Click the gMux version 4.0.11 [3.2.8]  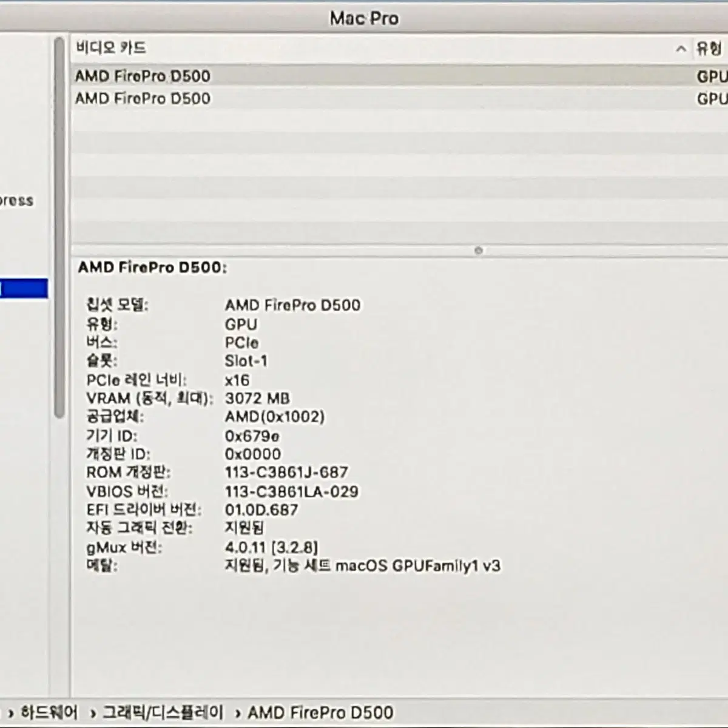[271, 547]
